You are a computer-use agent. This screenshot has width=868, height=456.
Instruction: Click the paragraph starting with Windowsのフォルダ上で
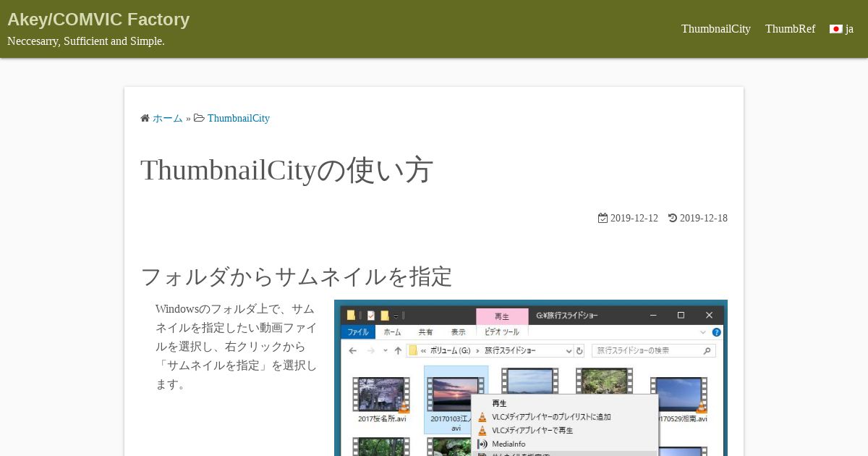point(237,347)
